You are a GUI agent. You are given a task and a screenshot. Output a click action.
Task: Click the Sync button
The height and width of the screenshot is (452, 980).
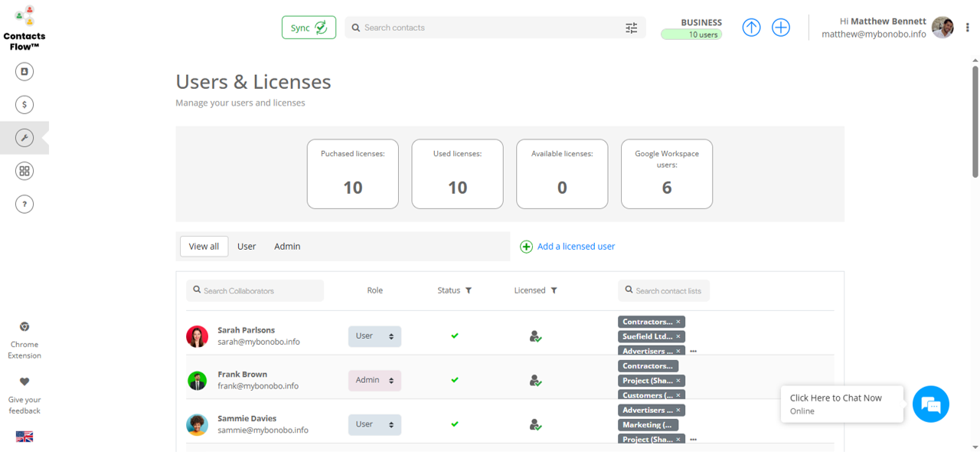click(309, 28)
